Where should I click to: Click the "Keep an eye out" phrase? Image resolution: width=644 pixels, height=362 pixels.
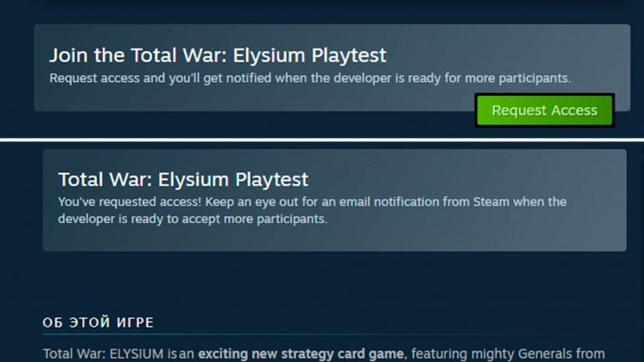tap(249, 202)
